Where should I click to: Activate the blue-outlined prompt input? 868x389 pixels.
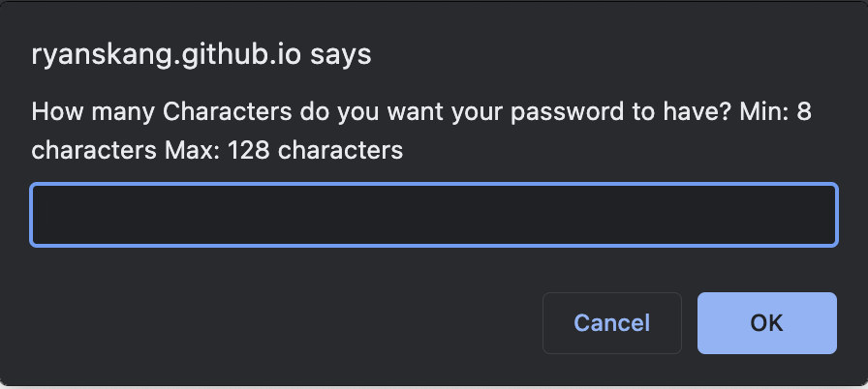pyautogui.click(x=434, y=215)
